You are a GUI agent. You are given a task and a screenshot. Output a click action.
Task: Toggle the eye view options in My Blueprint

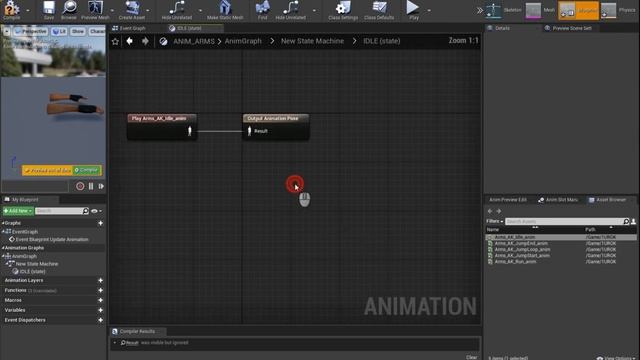[x=96, y=211]
